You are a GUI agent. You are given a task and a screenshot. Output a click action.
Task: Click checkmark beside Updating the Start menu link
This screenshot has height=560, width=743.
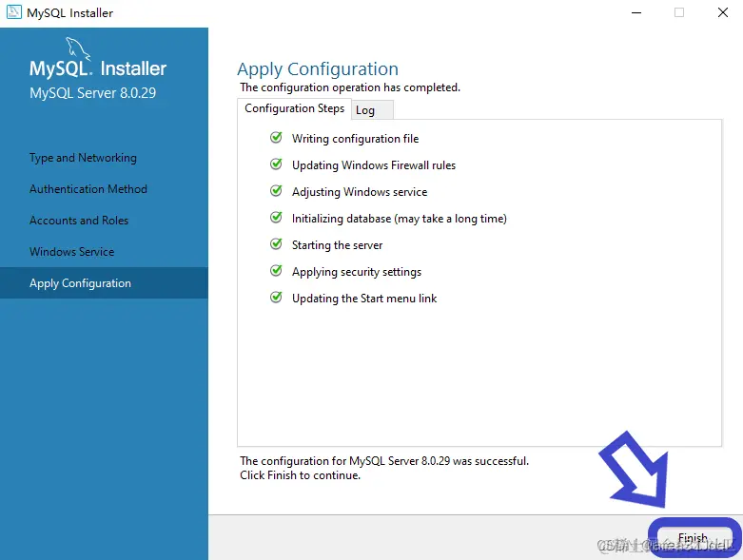pos(276,298)
